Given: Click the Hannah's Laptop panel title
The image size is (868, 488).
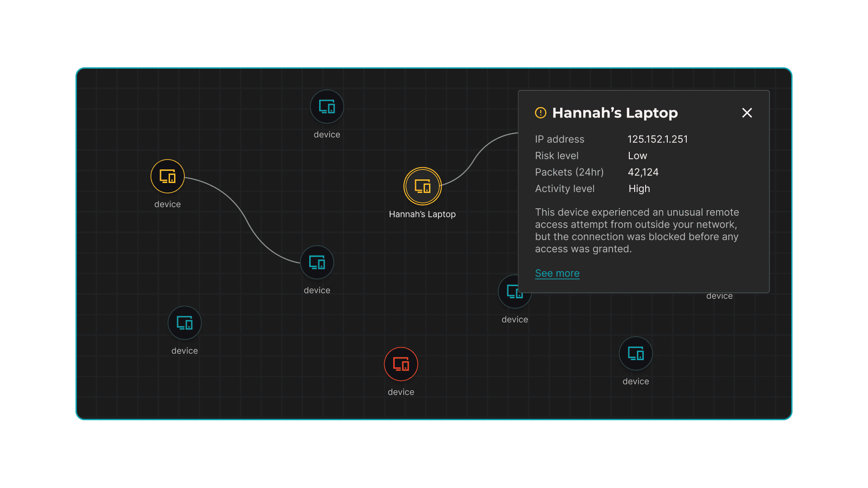Looking at the screenshot, I should point(615,113).
